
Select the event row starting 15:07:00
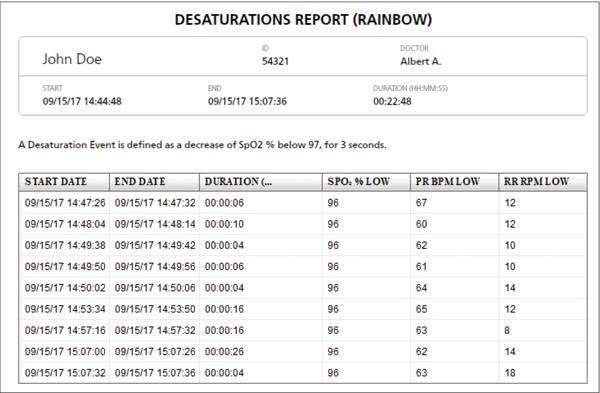(x=303, y=352)
